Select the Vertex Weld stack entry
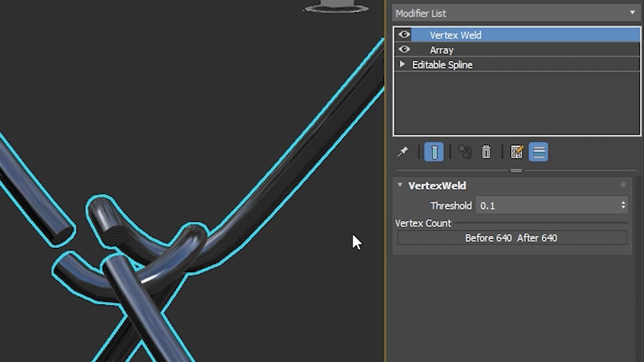The width and height of the screenshot is (644, 362). coord(455,35)
